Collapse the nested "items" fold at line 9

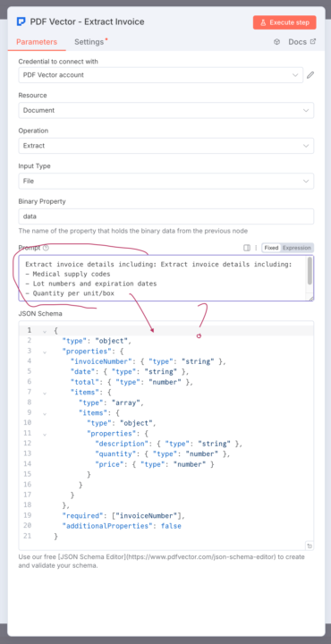coord(45,413)
